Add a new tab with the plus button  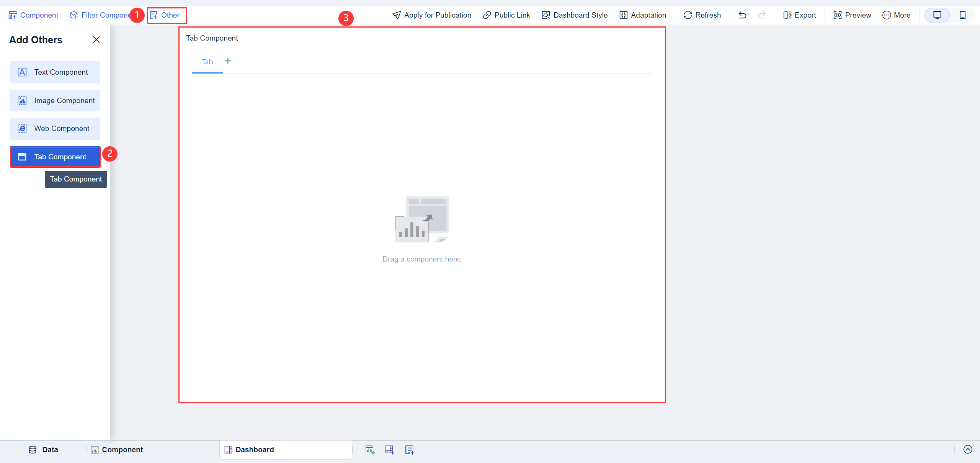pyautogui.click(x=228, y=61)
